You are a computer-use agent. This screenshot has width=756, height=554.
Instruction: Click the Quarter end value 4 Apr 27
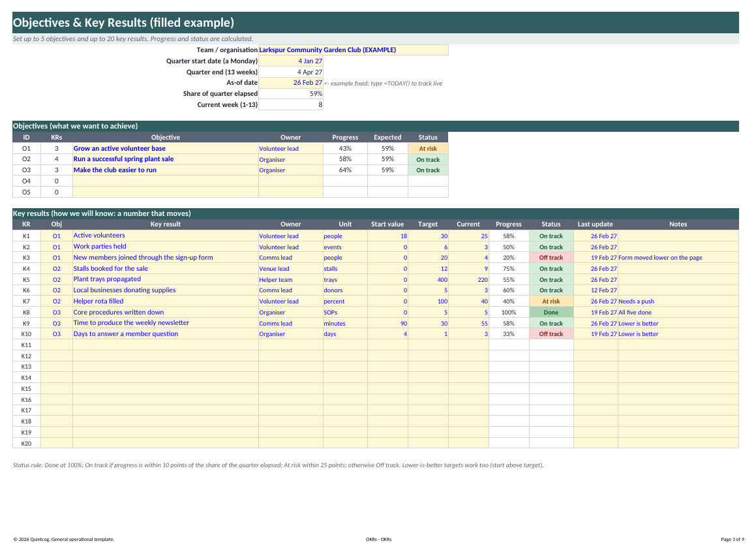coord(291,72)
